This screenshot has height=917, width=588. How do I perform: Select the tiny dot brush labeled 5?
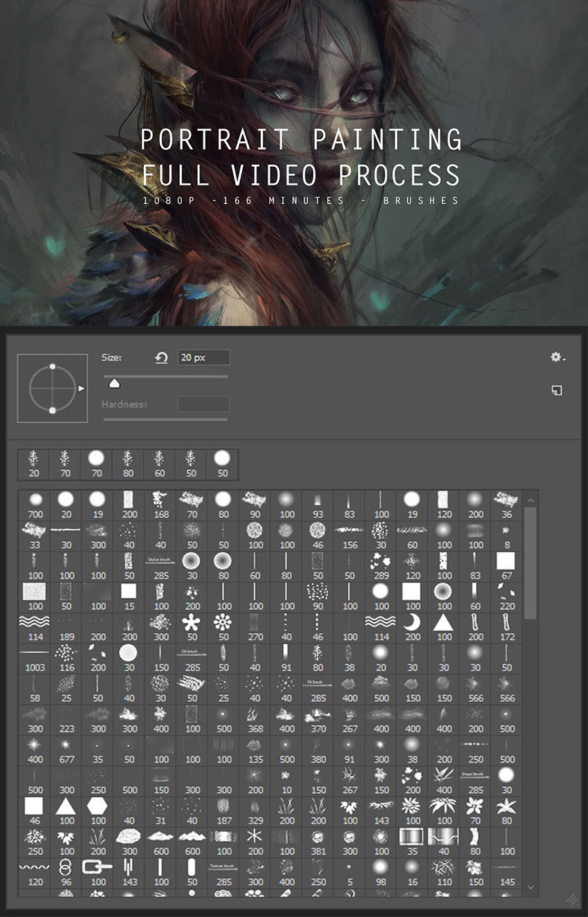349,873
